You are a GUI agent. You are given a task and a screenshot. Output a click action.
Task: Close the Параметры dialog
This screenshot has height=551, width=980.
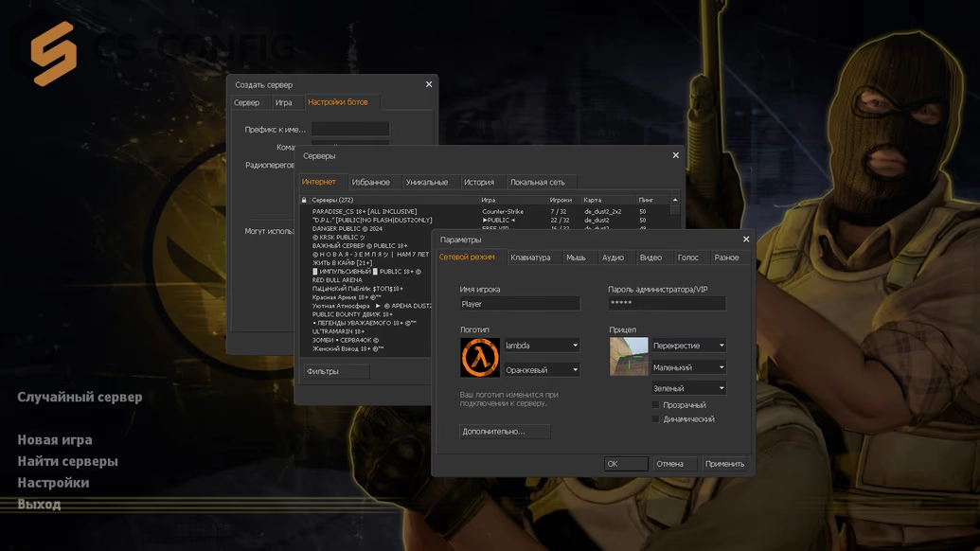click(745, 240)
